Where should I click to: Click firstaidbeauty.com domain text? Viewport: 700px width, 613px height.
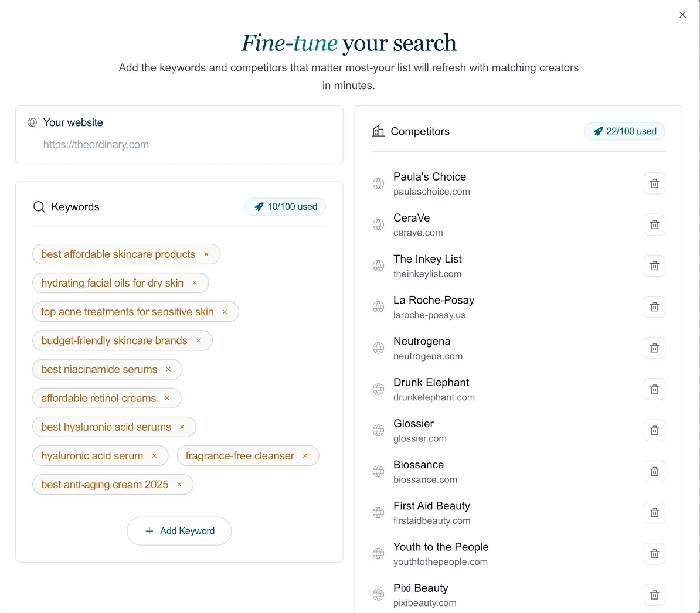[431, 520]
